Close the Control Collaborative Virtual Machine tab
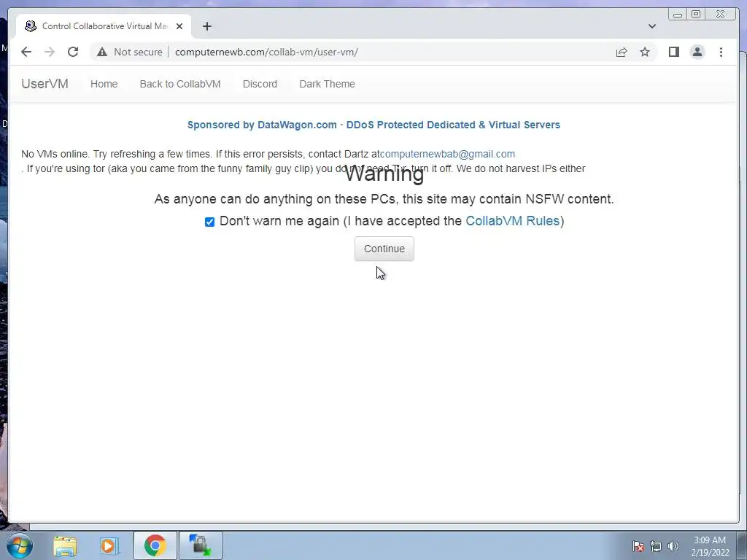 tap(179, 26)
